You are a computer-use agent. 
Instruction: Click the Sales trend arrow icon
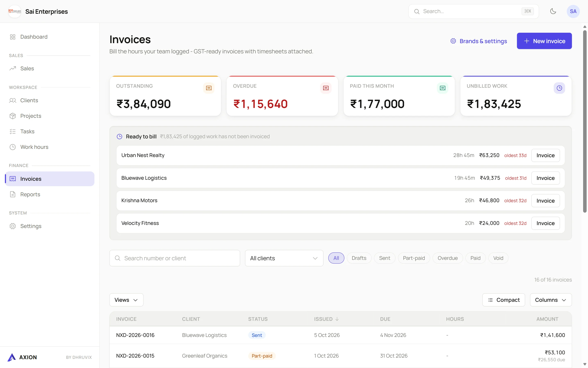13,68
